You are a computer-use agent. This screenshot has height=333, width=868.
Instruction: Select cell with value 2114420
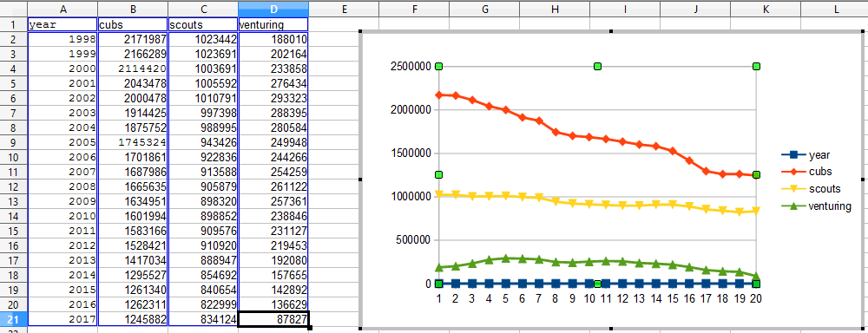pyautogui.click(x=133, y=69)
